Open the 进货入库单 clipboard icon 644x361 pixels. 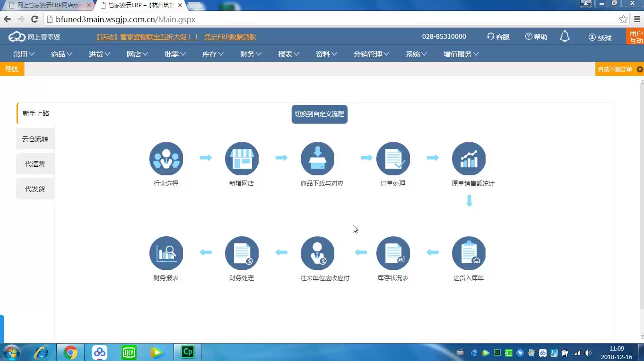click(469, 253)
